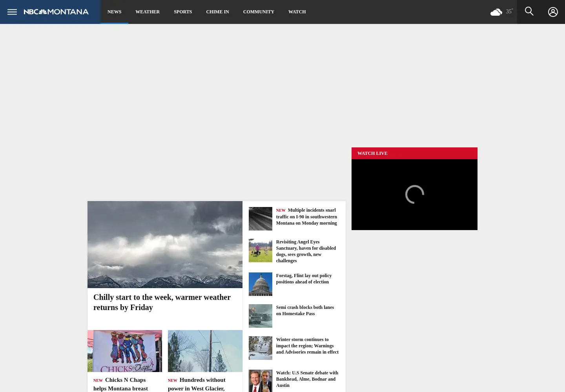The width and height of the screenshot is (565, 392).
Task: Open the Watch menu
Action: [297, 12]
